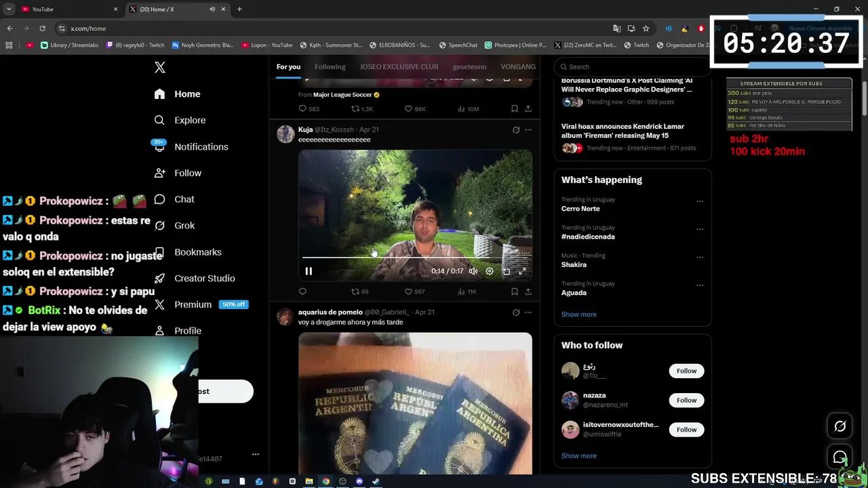Viewport: 868px width, 488px height.
Task: Open OBS Studio from the taskbar
Action: (342, 481)
